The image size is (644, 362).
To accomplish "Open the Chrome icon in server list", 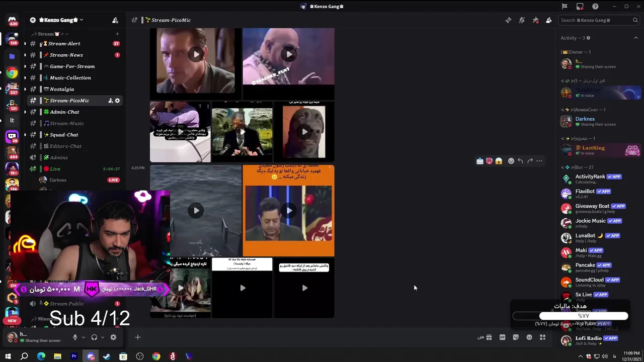I will click(x=12, y=73).
